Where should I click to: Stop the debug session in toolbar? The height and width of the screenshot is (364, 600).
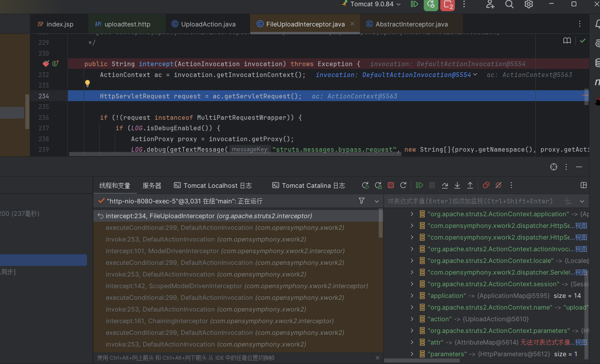click(x=391, y=185)
